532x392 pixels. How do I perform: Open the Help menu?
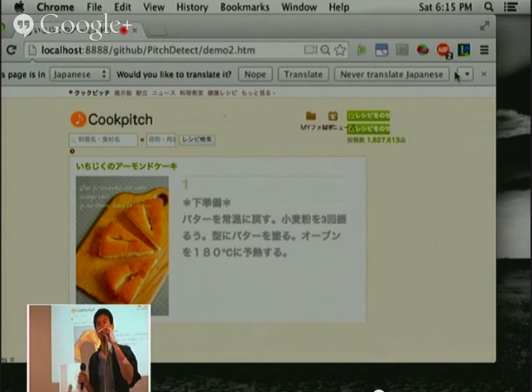(338, 7)
